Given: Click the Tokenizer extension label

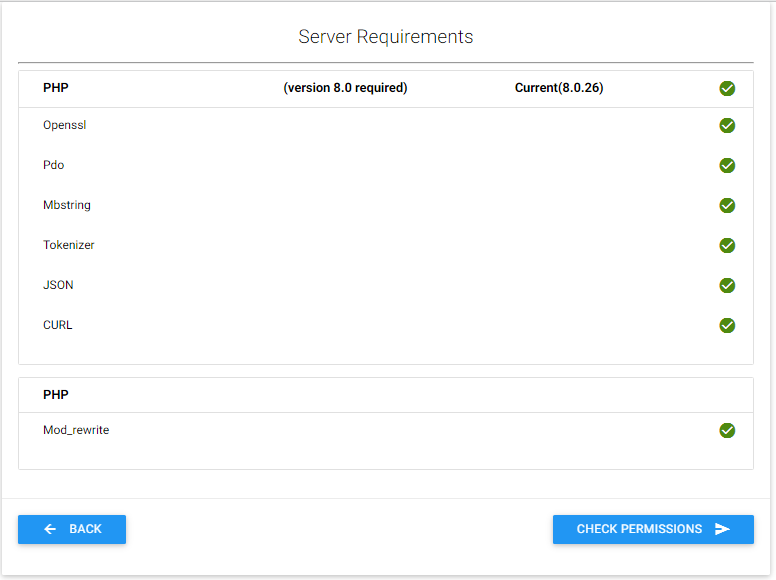Looking at the screenshot, I should [69, 245].
